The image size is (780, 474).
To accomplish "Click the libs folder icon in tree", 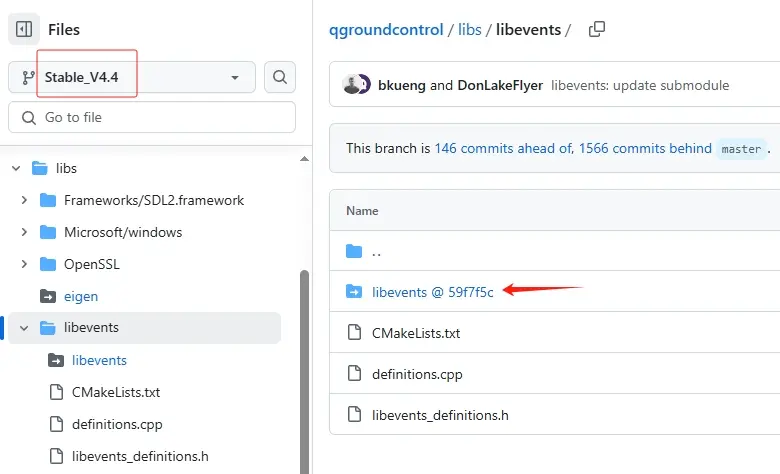I will (x=40, y=169).
